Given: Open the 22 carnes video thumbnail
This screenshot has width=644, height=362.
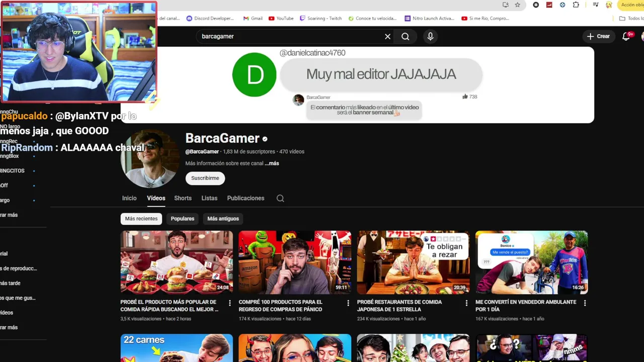Looking at the screenshot, I should coord(177,348).
